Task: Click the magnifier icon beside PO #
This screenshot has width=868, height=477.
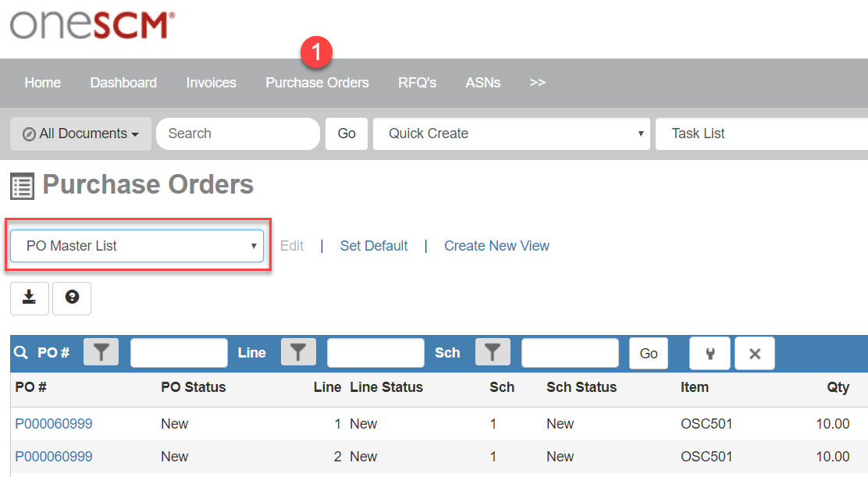Action: tap(21, 353)
